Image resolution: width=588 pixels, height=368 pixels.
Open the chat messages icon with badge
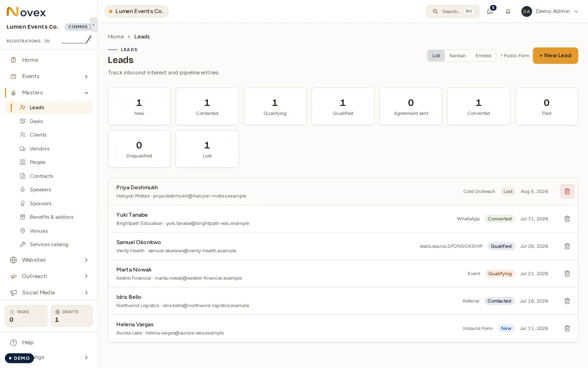[x=490, y=11]
